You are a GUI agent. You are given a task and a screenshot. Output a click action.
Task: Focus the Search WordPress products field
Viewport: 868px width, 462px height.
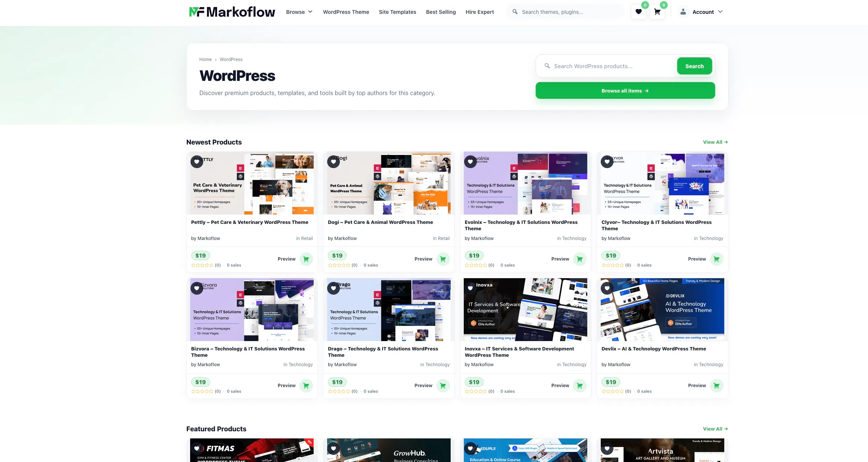click(x=612, y=66)
